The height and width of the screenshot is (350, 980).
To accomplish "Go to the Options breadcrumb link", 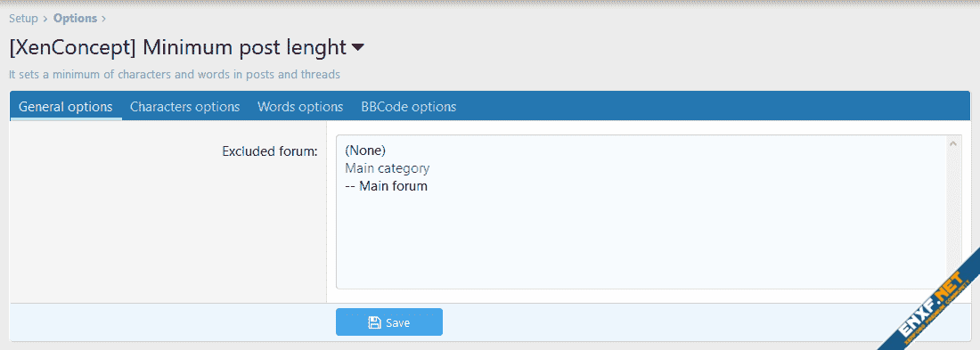I will pos(75,18).
